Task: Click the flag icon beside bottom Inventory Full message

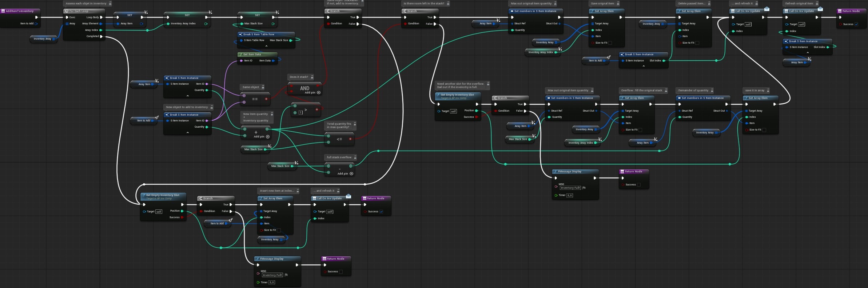Action: (x=286, y=275)
